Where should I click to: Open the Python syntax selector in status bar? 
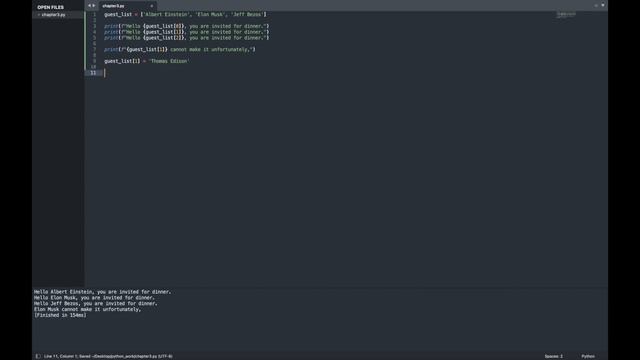[x=588, y=356]
